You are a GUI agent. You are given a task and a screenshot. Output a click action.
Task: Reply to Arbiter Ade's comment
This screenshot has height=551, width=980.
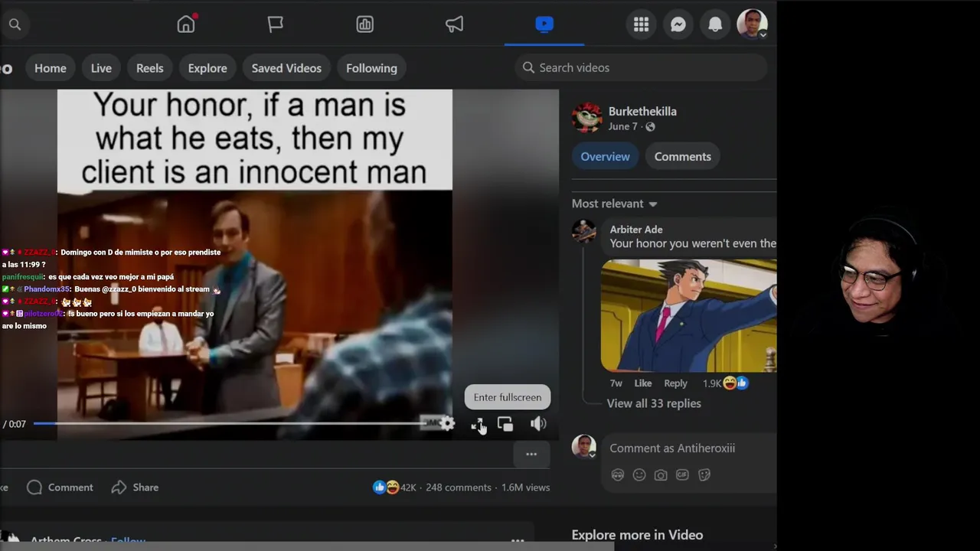(x=675, y=383)
